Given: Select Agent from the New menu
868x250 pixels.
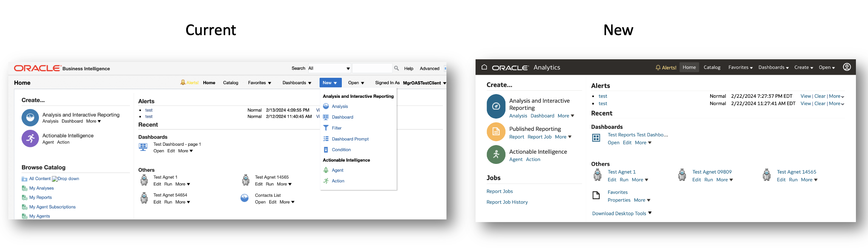Looking at the screenshot, I should click(337, 170).
